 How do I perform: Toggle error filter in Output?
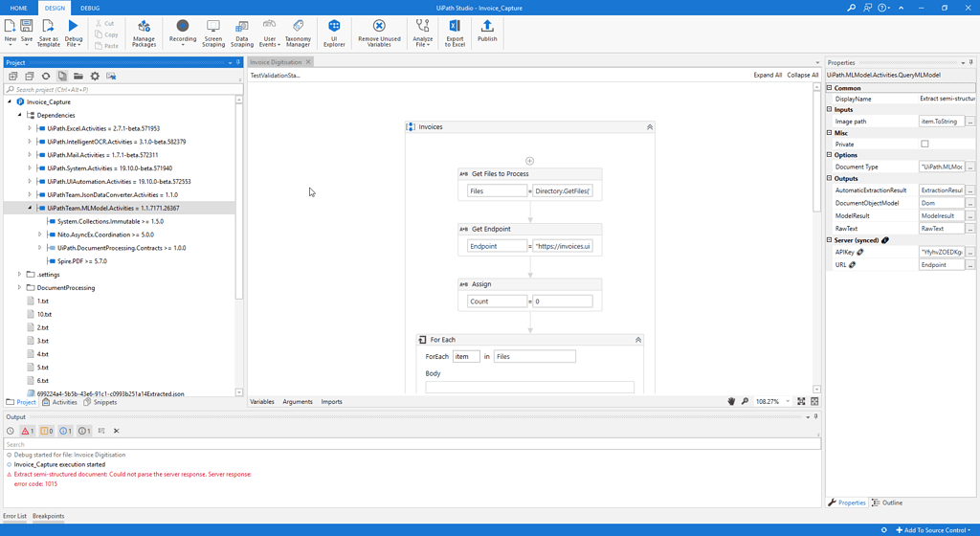coord(28,431)
